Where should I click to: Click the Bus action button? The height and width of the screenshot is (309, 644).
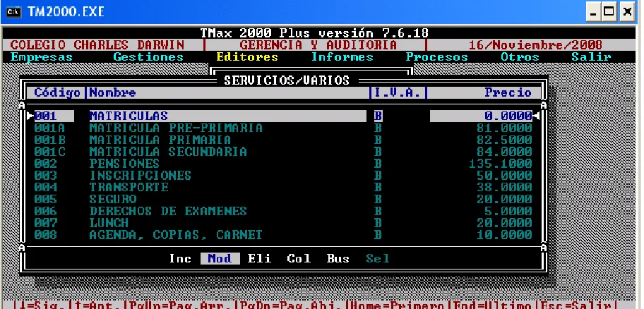[338, 258]
